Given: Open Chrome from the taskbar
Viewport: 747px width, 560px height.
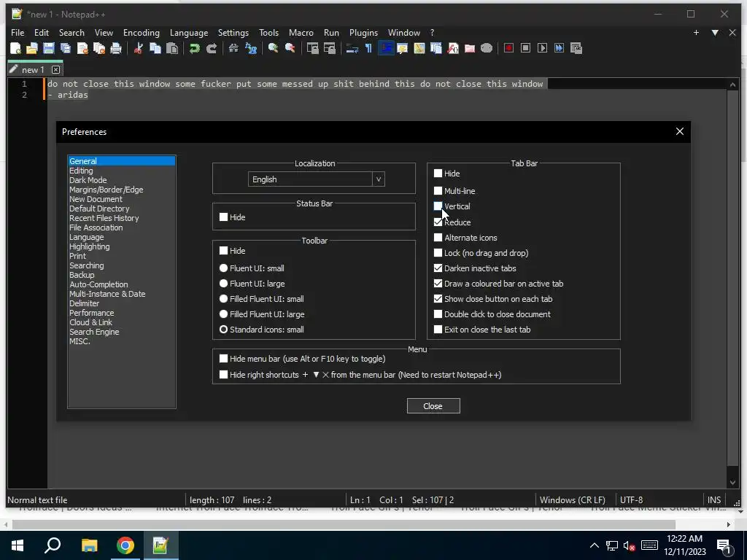Looking at the screenshot, I should 125,545.
